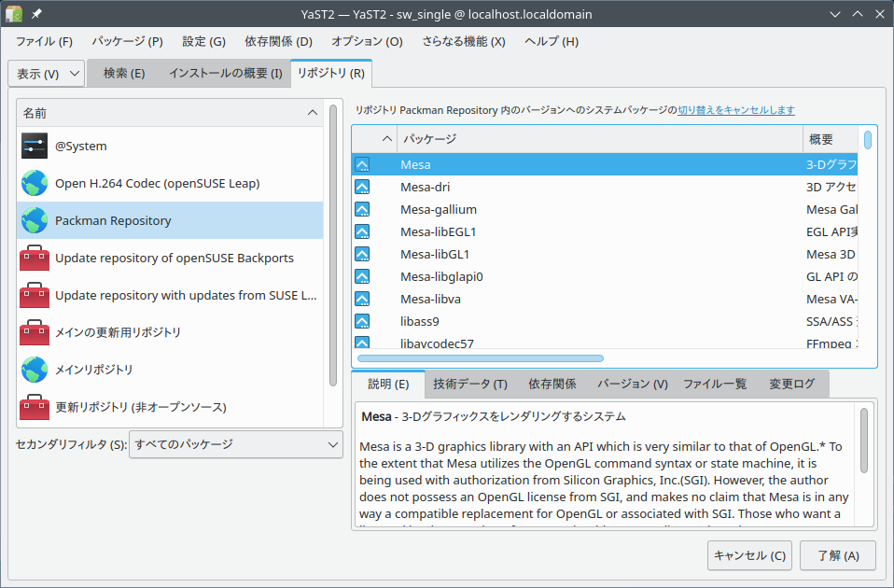The image size is (894, 588).
Task: Select the リポジトリ (R) tab
Action: 331,73
